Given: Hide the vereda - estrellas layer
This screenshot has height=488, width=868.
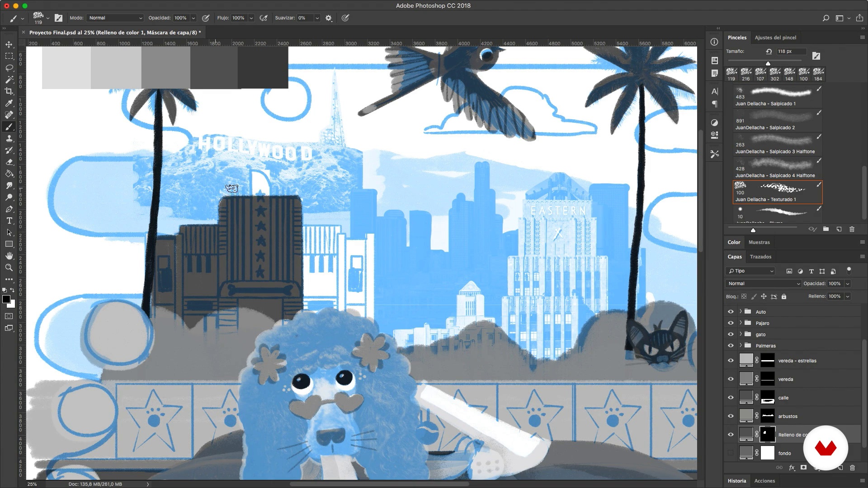Looking at the screenshot, I should point(731,361).
